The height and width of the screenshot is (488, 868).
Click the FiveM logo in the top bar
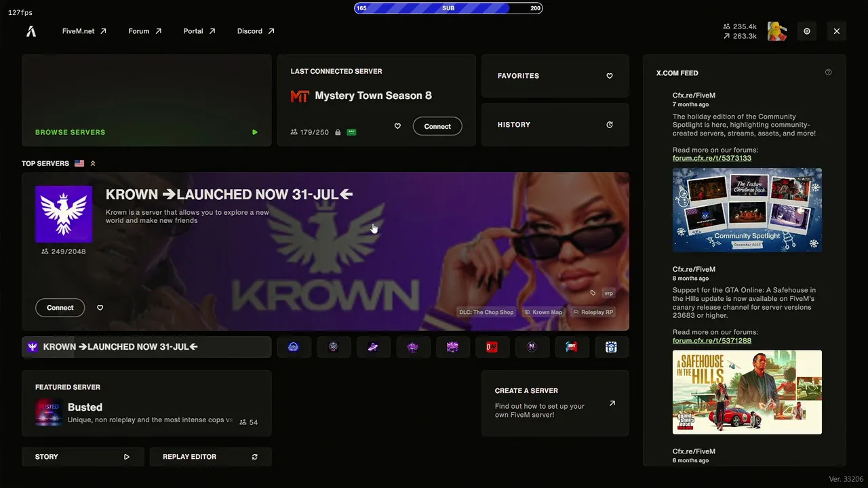coord(31,31)
